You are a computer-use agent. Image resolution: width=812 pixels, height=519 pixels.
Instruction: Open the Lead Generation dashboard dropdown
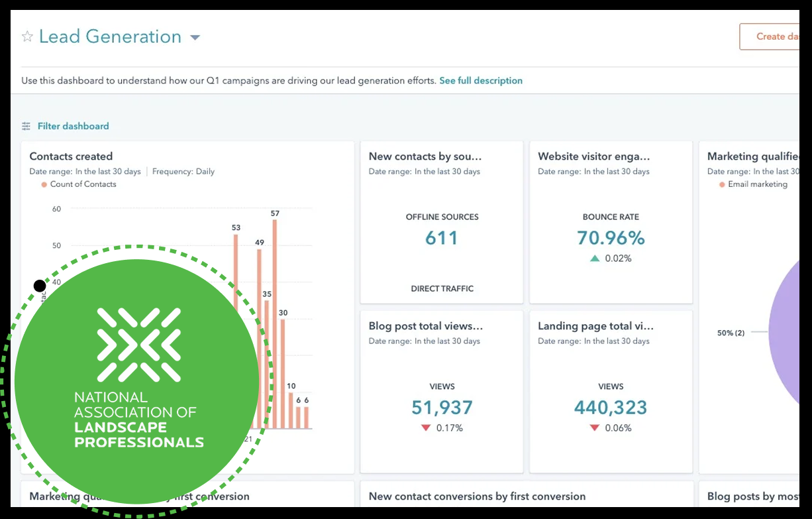195,38
